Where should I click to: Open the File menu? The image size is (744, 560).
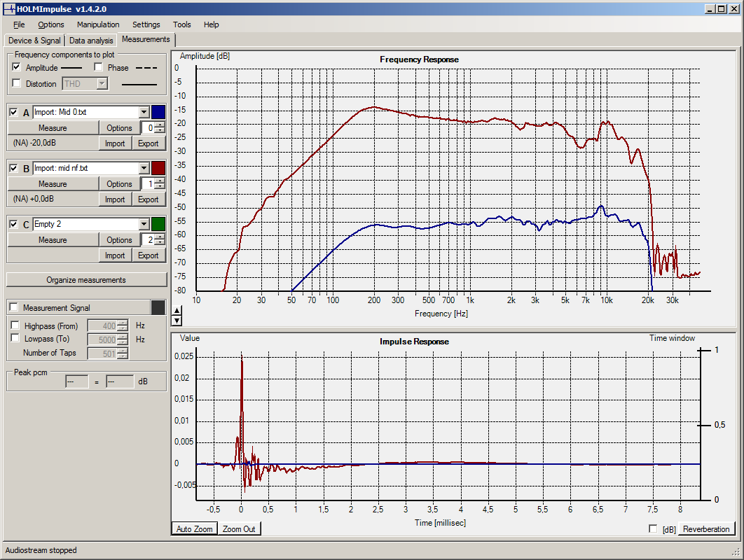(x=19, y=24)
